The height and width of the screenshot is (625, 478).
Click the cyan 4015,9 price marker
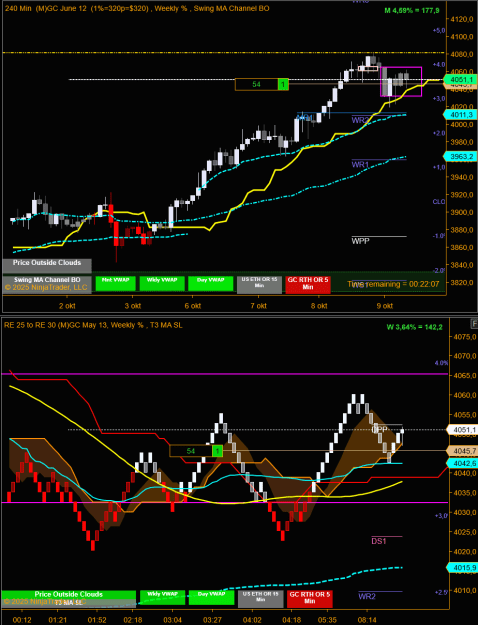461,567
